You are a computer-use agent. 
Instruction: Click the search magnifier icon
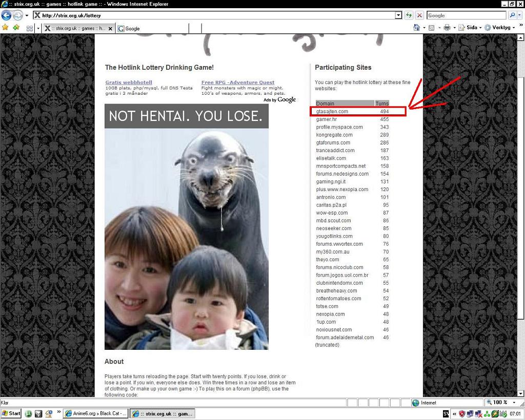[x=512, y=15]
